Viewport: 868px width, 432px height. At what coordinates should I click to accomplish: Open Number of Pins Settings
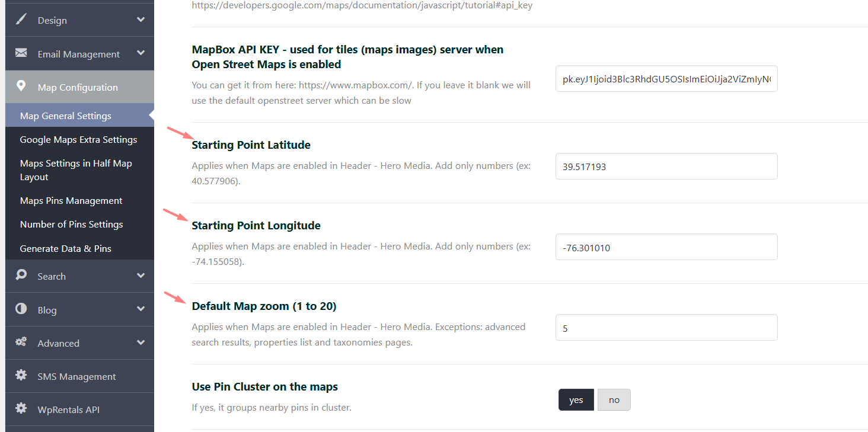tap(71, 225)
